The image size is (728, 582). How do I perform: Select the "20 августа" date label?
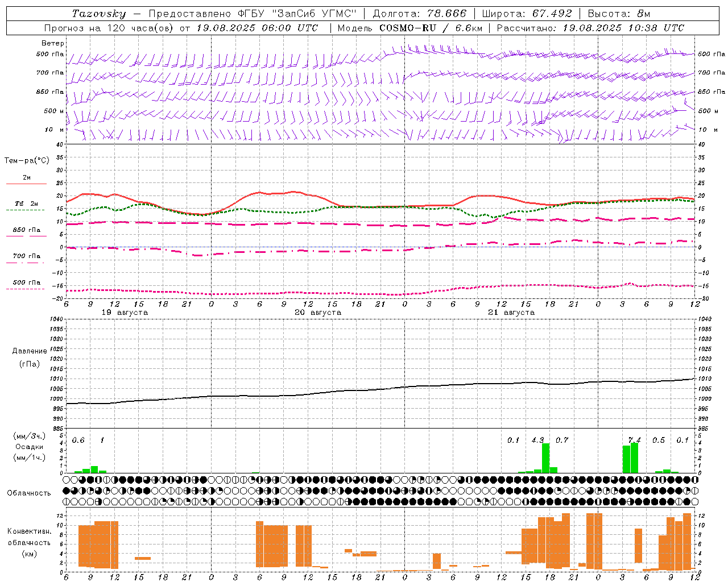point(318,313)
